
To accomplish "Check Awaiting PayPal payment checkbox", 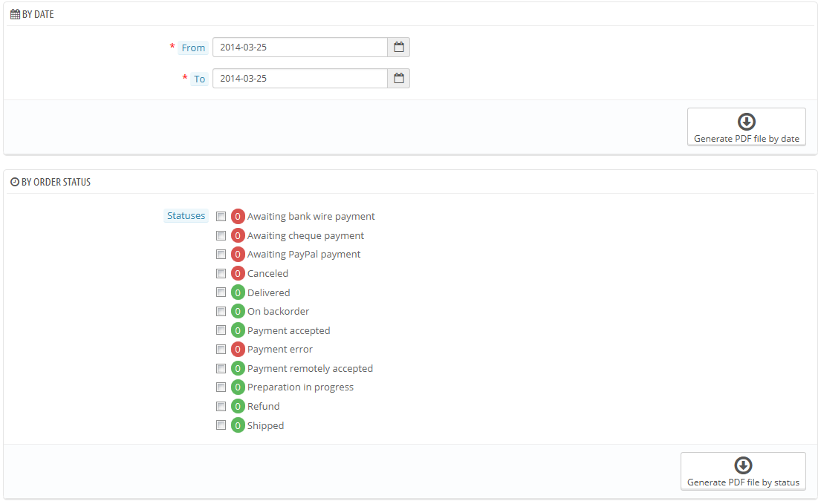I will (221, 255).
